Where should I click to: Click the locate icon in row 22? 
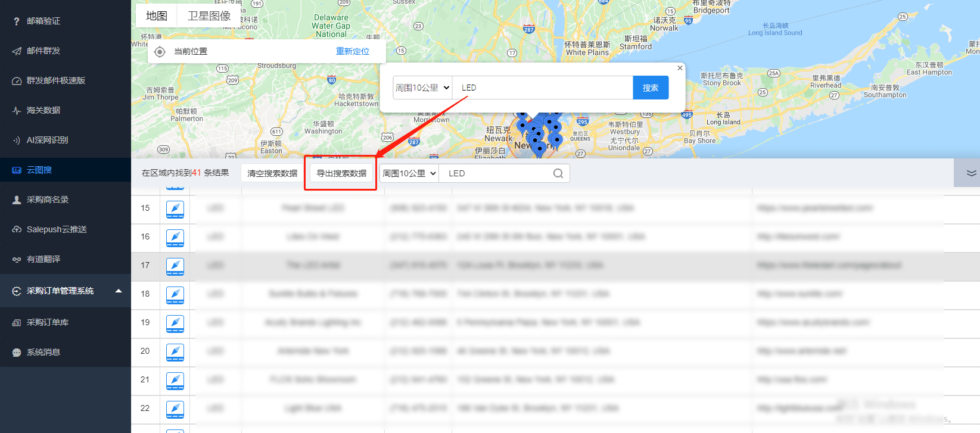click(175, 409)
